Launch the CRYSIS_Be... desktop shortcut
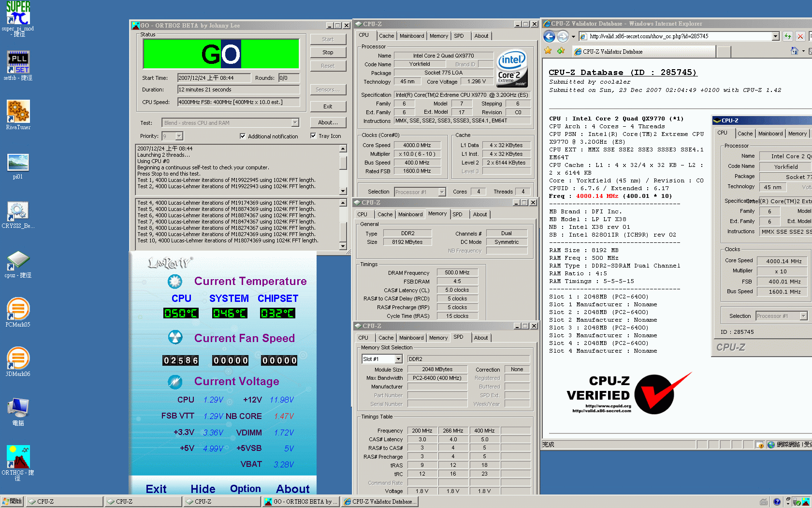 [18, 215]
